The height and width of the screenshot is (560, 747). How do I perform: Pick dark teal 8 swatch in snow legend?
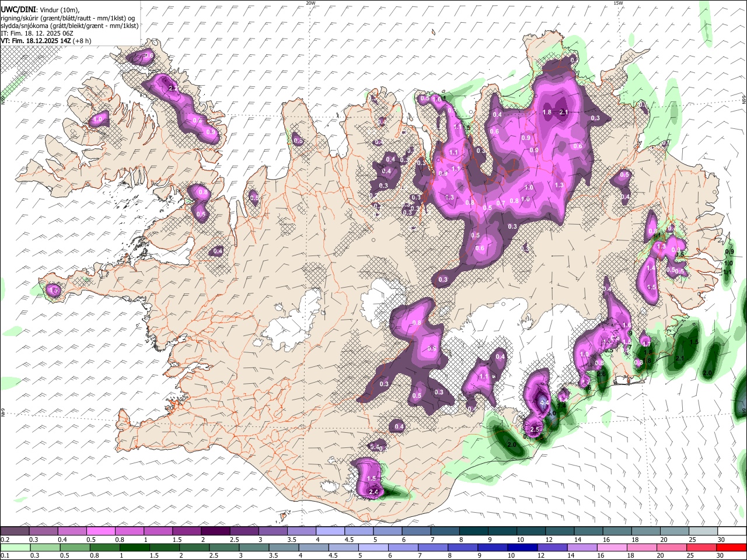click(x=473, y=531)
